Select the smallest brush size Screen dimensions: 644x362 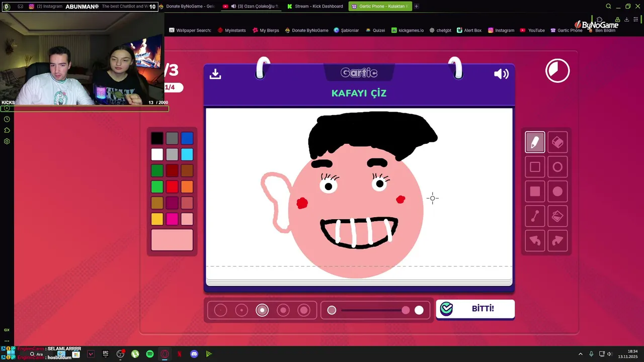coord(220,310)
